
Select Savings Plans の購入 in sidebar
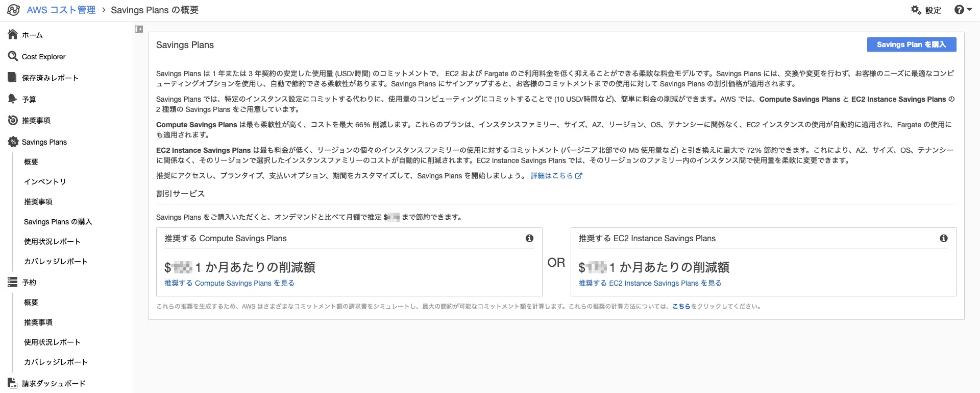point(58,221)
